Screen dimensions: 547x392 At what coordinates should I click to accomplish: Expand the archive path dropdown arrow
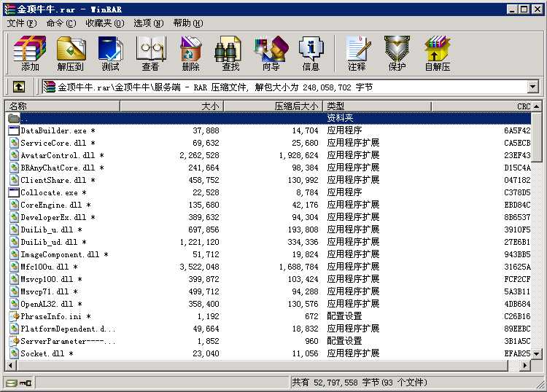[532, 87]
